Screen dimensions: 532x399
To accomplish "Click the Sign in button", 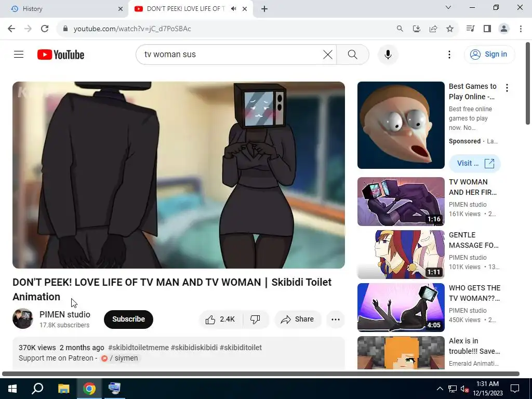I will coord(489,54).
